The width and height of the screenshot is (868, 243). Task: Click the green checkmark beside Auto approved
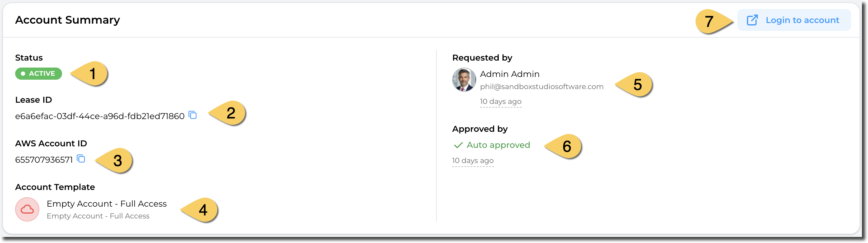pyautogui.click(x=458, y=145)
